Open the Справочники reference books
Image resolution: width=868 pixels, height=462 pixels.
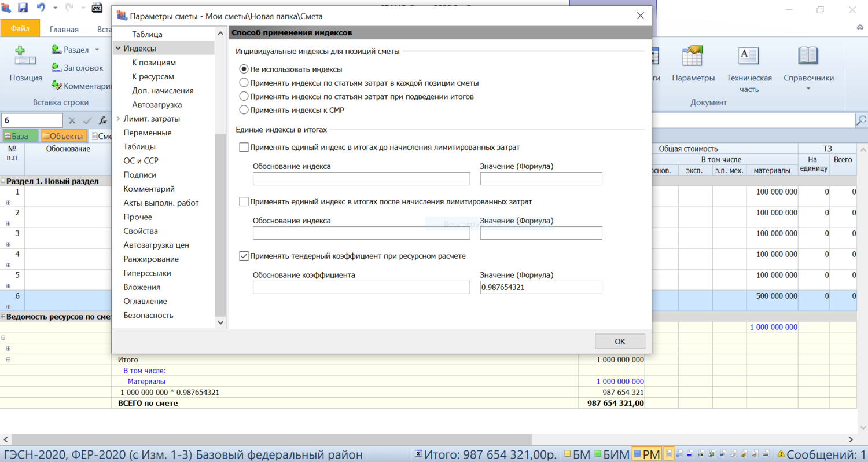(808, 65)
